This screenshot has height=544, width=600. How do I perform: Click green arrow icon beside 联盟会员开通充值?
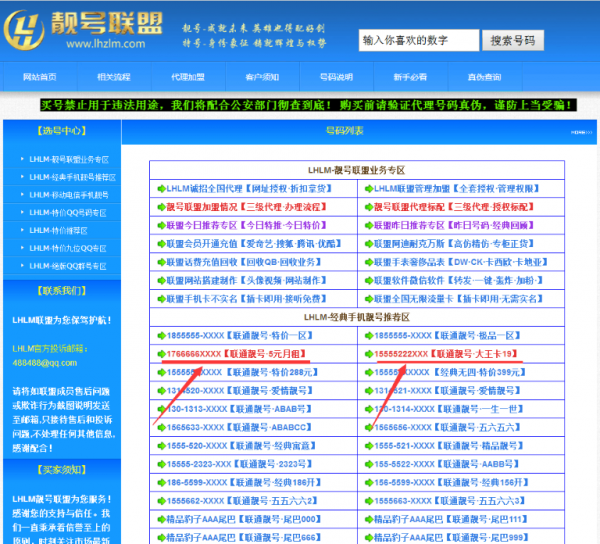(161, 244)
